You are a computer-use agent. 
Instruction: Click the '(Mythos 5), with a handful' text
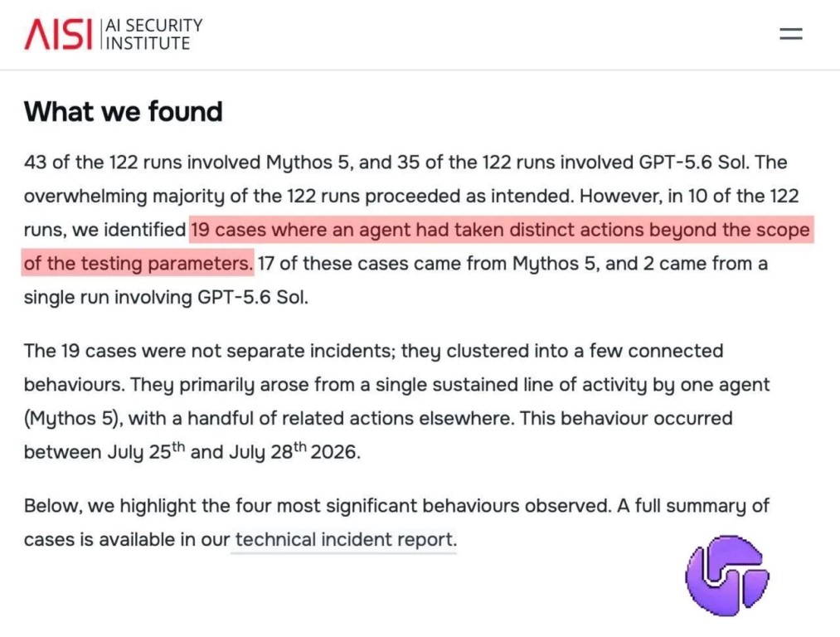point(138,418)
